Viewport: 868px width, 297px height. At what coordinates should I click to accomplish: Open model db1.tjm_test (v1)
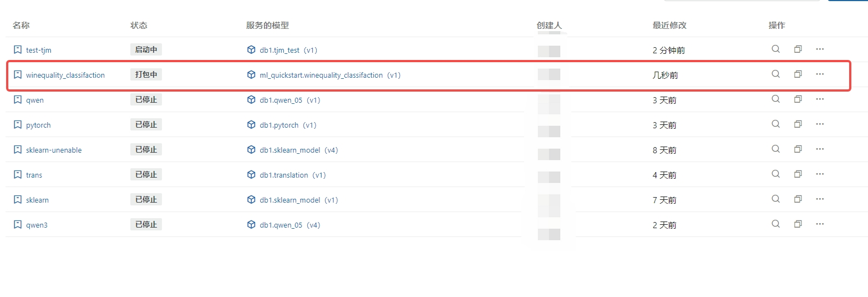pos(288,50)
